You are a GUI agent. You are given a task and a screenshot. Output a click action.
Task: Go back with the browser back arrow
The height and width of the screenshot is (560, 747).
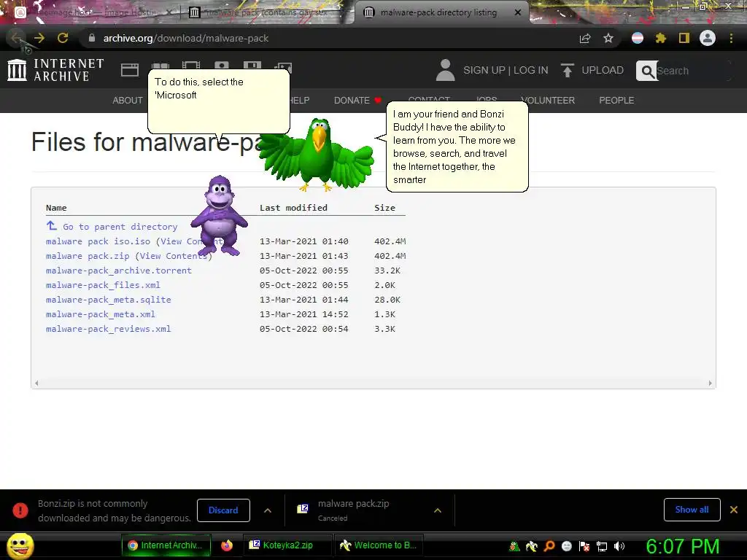[x=16, y=38]
